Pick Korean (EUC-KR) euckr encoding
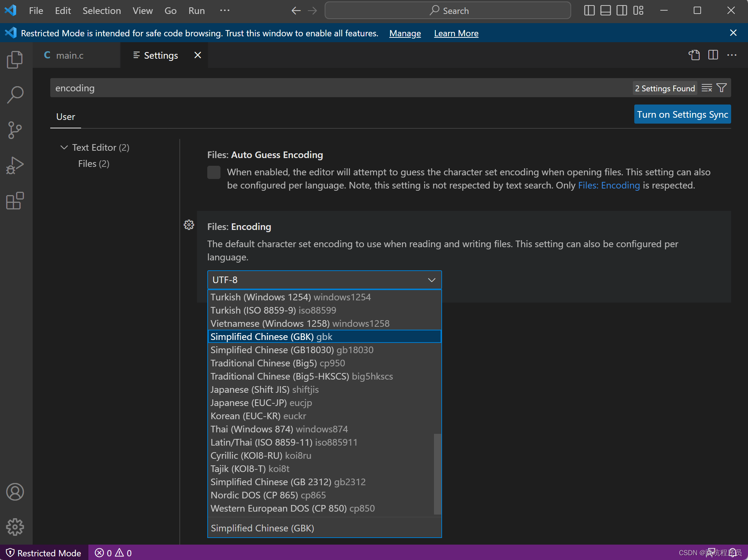Viewport: 748px width, 560px height. coord(324,416)
